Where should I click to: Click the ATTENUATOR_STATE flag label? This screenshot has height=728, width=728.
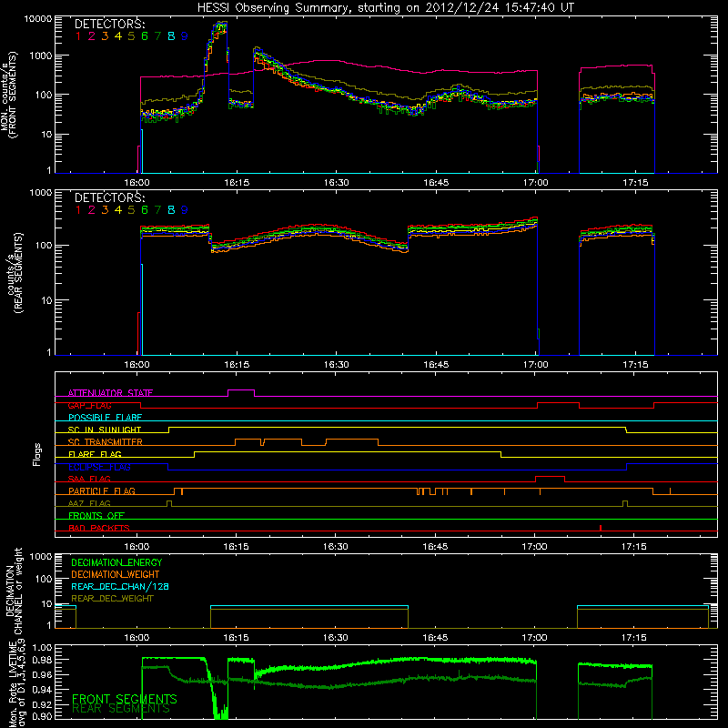pos(110,393)
